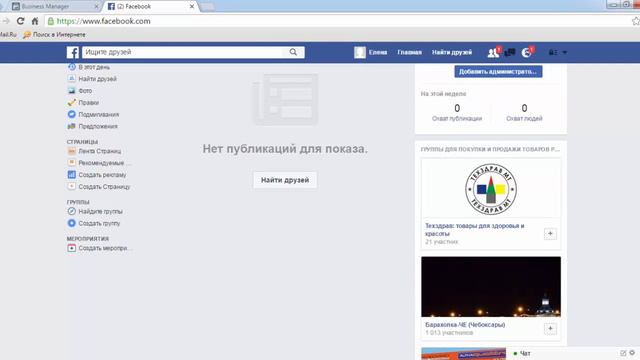Open the Барахолка ЧЕ night photo
Image resolution: width=640 pixels, height=360 pixels.
(491, 287)
